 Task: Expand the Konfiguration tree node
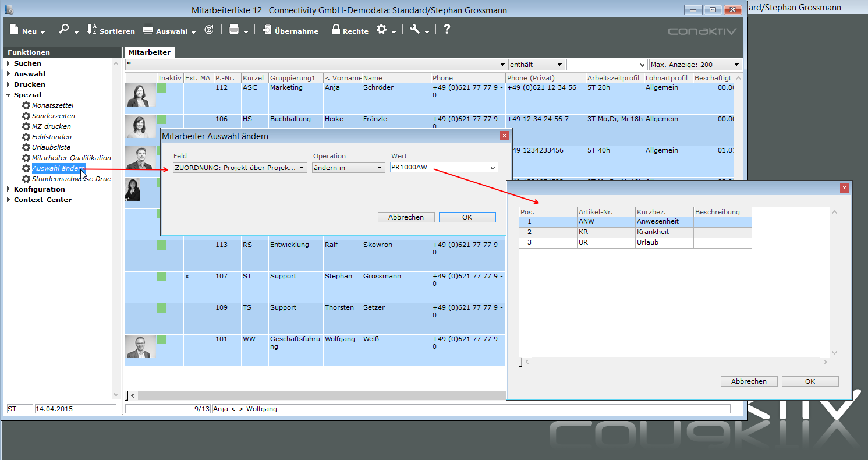[x=9, y=189]
